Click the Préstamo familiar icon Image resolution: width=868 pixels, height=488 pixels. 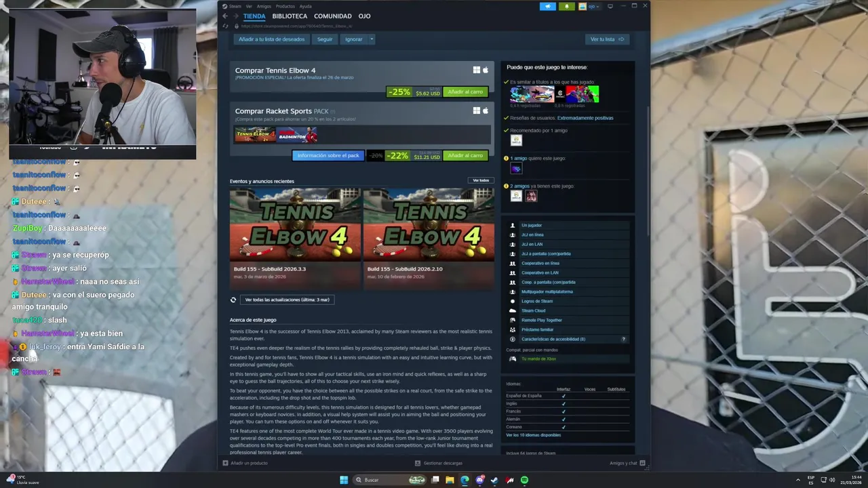pyautogui.click(x=513, y=329)
